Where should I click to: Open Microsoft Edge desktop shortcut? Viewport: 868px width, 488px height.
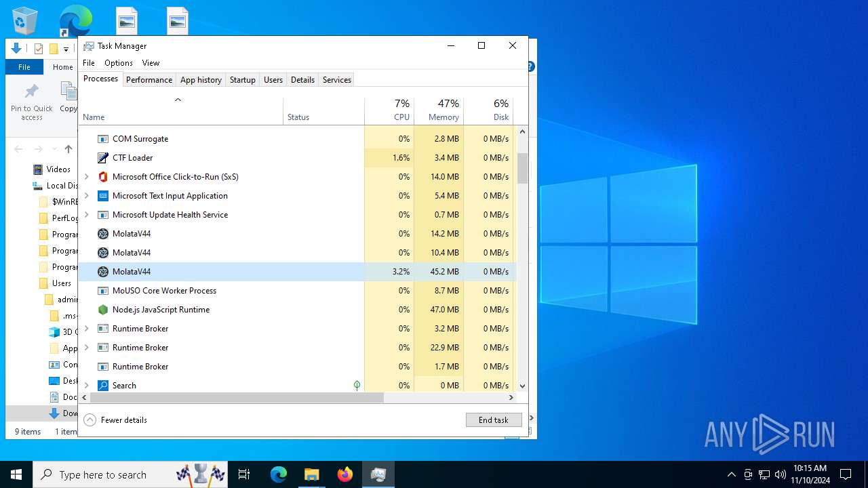(75, 20)
